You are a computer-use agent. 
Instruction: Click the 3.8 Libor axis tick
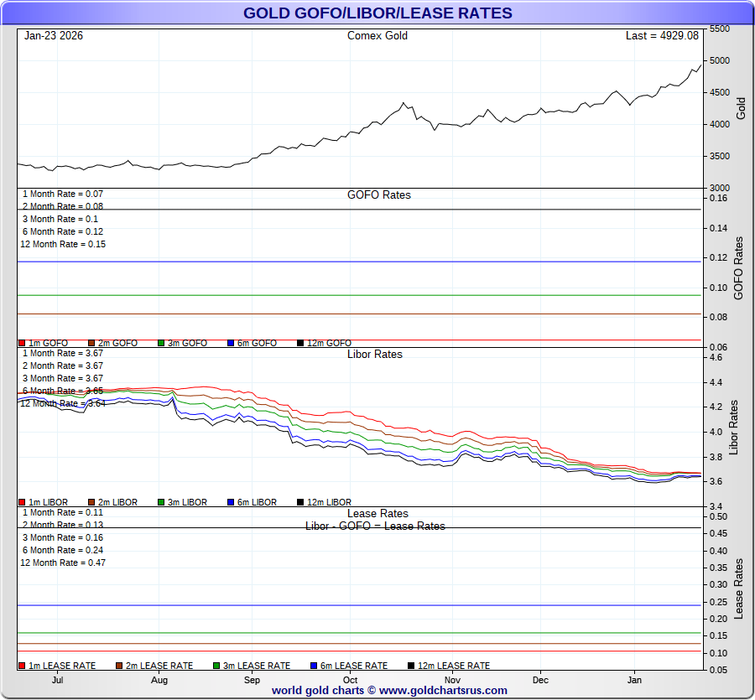716,457
